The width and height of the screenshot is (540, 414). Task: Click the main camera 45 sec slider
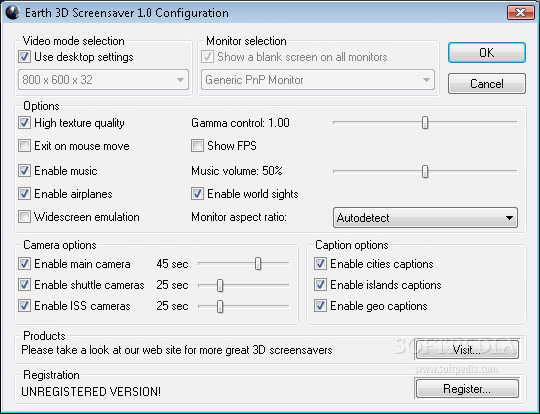[x=258, y=264]
